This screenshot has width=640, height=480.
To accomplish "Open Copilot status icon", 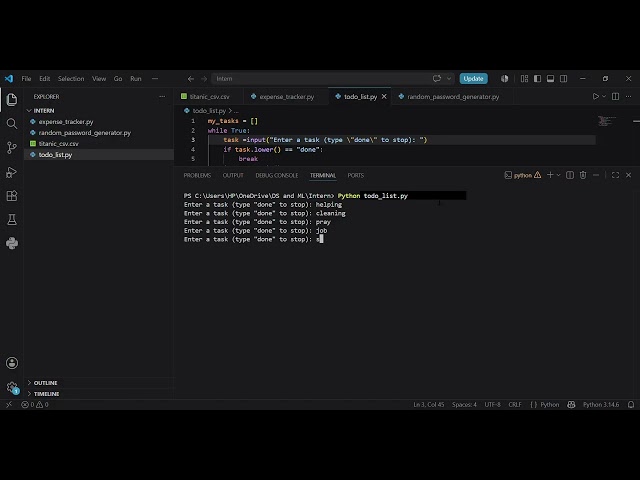I will pos(571,404).
